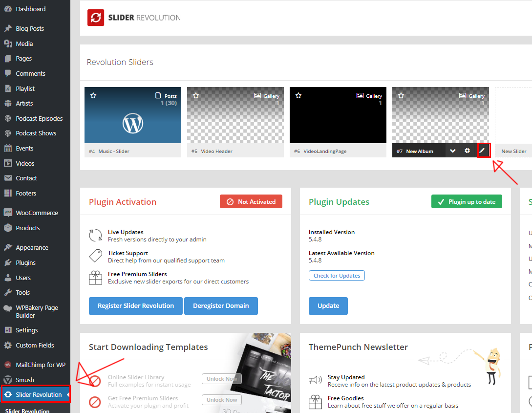Image resolution: width=532 pixels, height=413 pixels.
Task: Expand the New Album slider options chevron
Action: click(452, 151)
